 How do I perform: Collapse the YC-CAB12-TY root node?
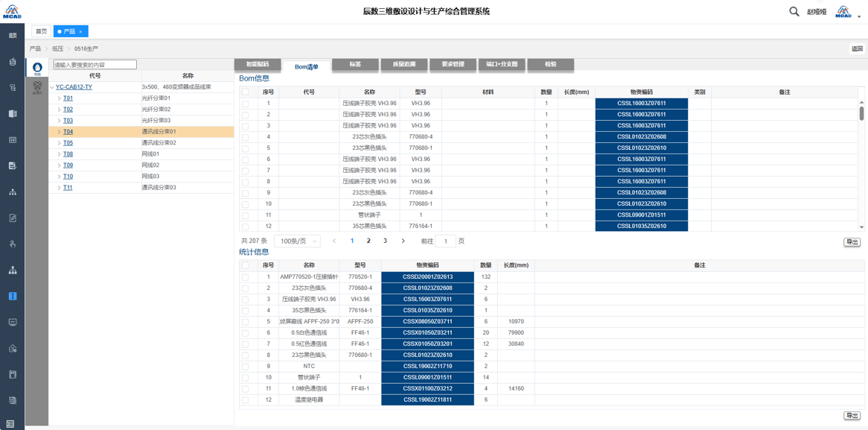pyautogui.click(x=52, y=87)
